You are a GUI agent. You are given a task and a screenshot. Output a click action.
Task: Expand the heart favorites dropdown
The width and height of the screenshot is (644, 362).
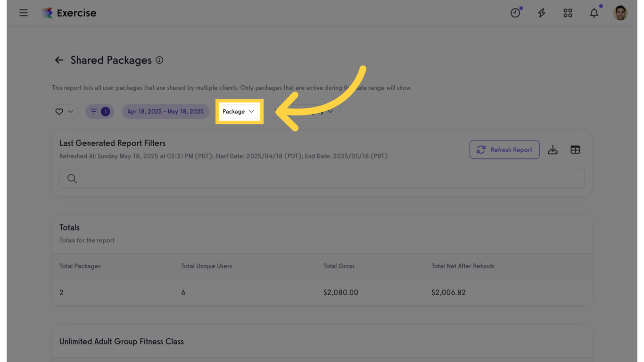[x=65, y=112]
